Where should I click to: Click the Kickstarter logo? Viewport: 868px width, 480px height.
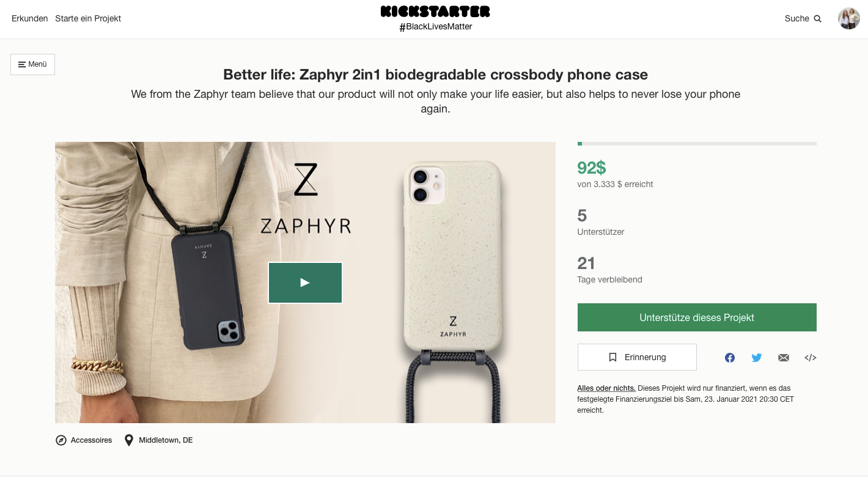[435, 12]
